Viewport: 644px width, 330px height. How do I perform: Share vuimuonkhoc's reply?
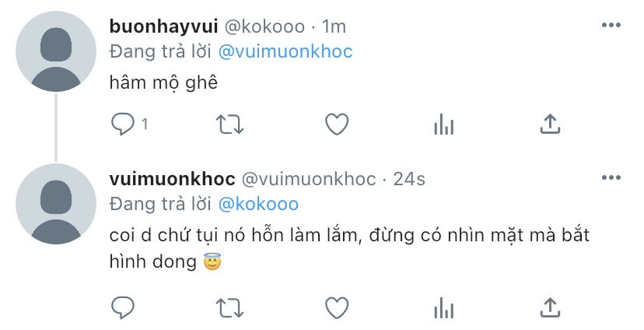550,307
